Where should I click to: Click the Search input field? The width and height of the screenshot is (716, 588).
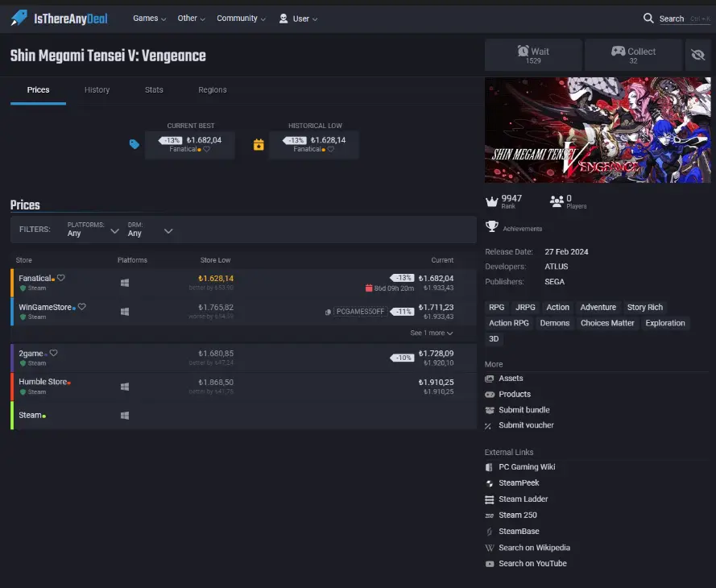coord(684,19)
